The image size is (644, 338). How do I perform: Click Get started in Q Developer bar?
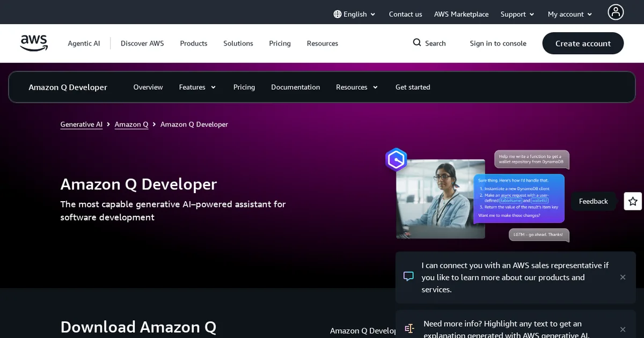tap(413, 87)
